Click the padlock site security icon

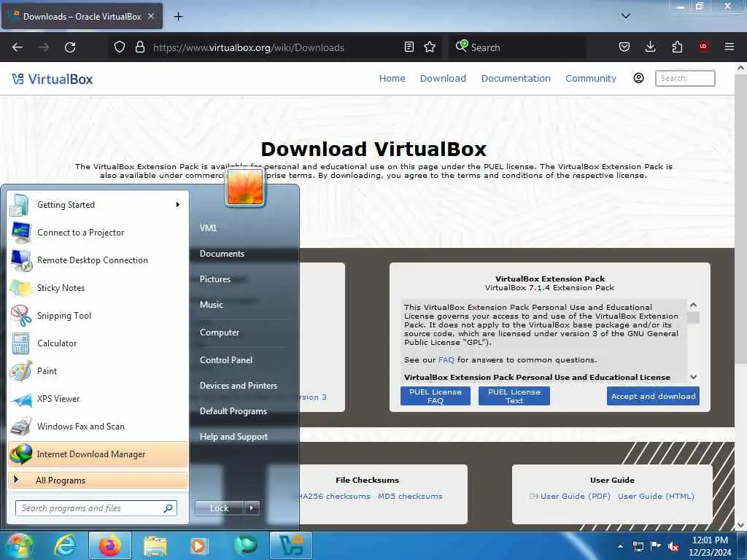[139, 47]
